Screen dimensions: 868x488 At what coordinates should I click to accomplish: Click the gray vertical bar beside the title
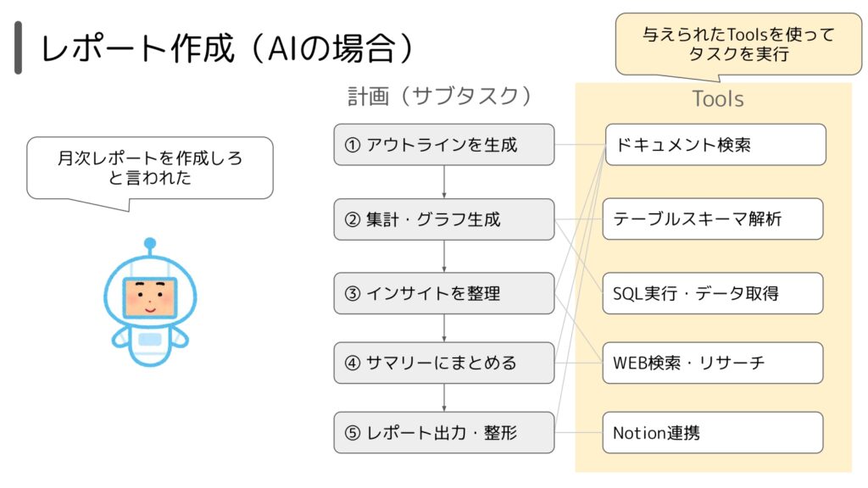(x=19, y=47)
